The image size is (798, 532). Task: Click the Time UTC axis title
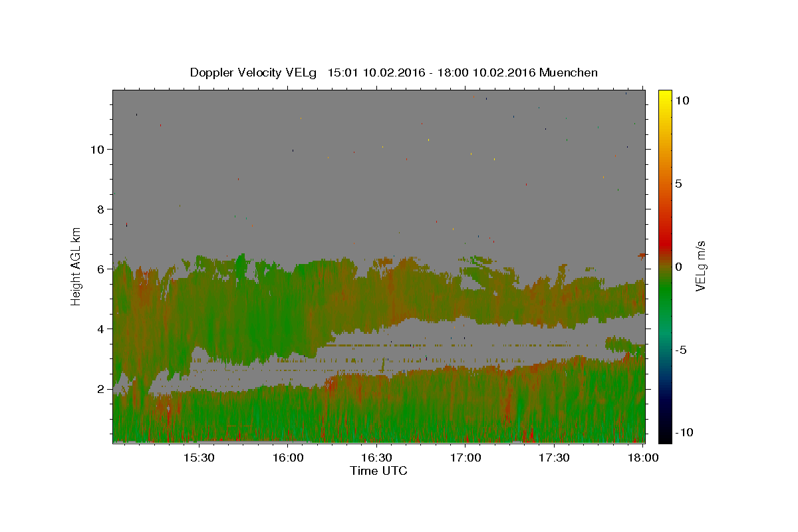[378, 471]
